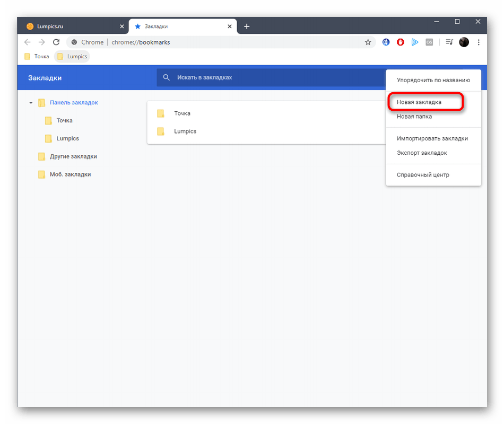This screenshot has width=504, height=424.
Task: Select Другие закладки in sidebar
Action: point(73,156)
